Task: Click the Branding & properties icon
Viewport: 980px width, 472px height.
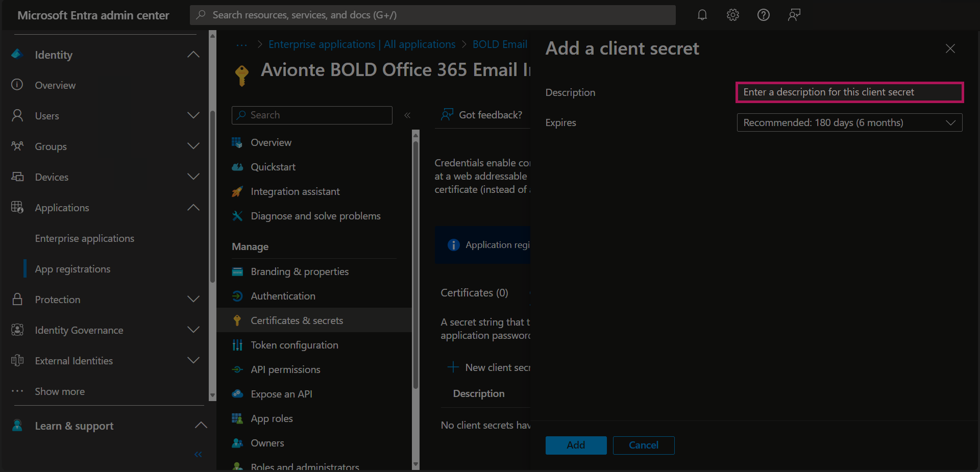Action: tap(237, 271)
